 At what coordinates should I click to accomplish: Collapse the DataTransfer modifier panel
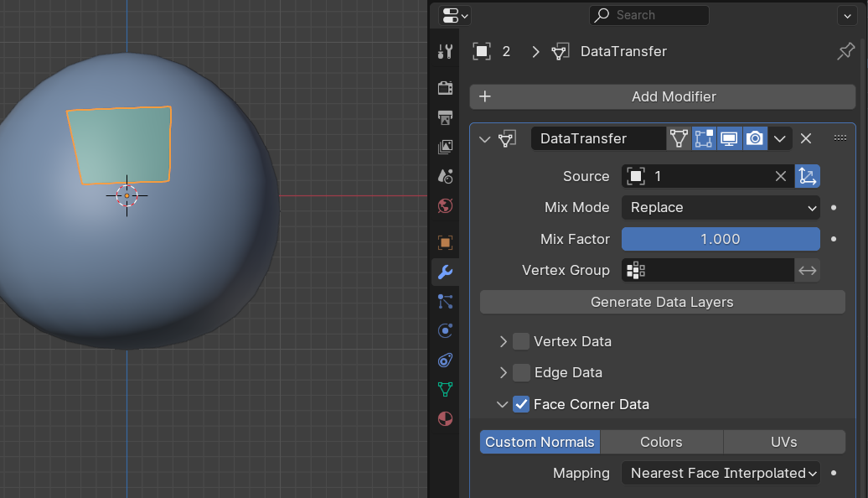click(485, 139)
